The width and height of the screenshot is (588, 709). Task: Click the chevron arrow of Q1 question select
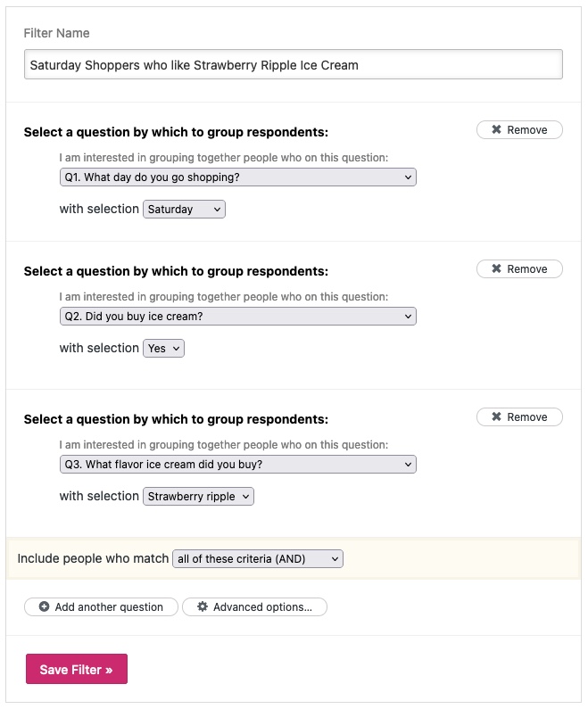pos(408,177)
